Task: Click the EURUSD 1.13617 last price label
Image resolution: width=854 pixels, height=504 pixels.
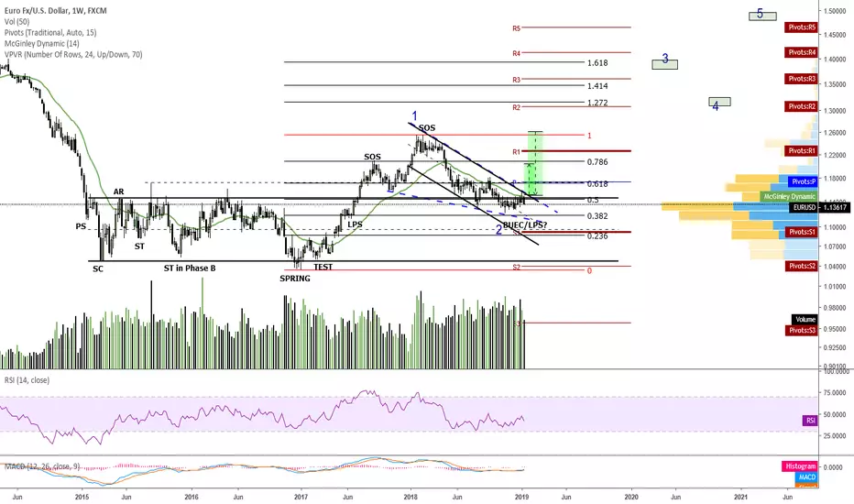Action: click(x=819, y=207)
